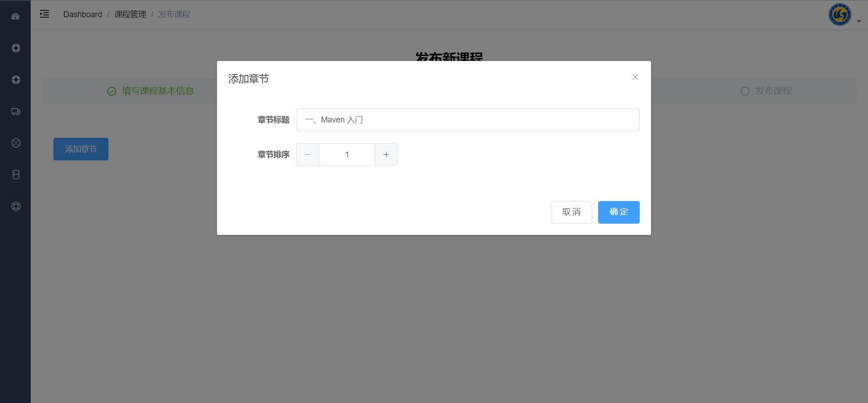Viewport: 868px width, 403px height.
Task: Click the 章节排序 number field
Action: [347, 155]
